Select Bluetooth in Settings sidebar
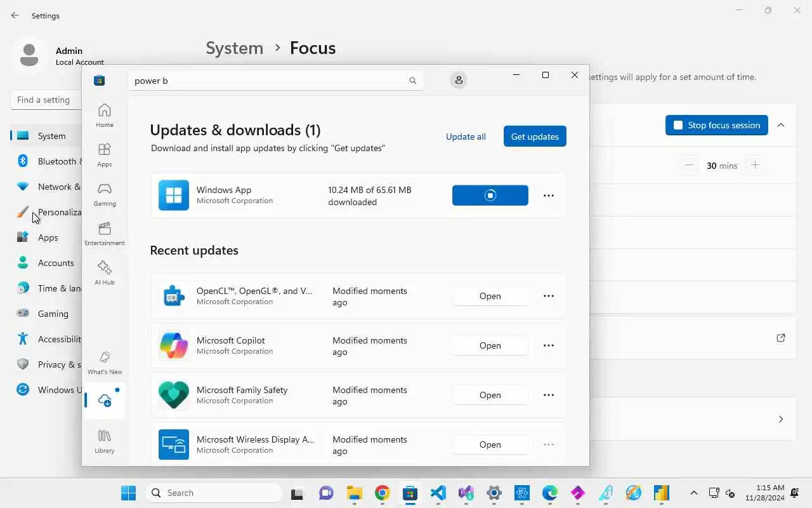 click(x=46, y=161)
